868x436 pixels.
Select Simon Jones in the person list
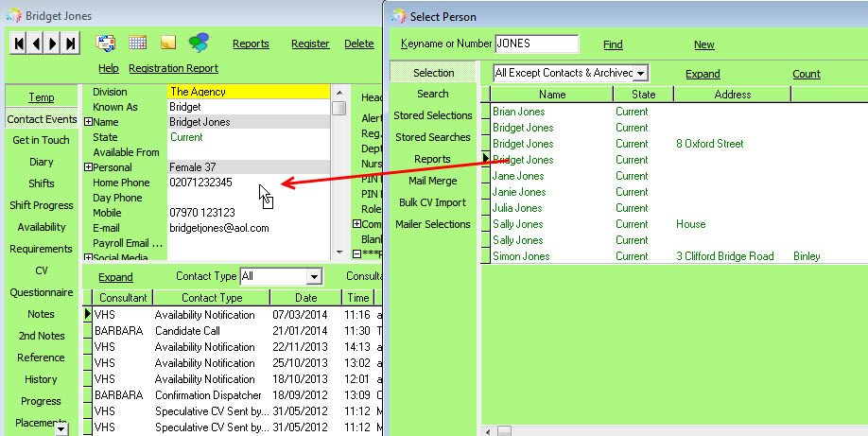pos(521,256)
